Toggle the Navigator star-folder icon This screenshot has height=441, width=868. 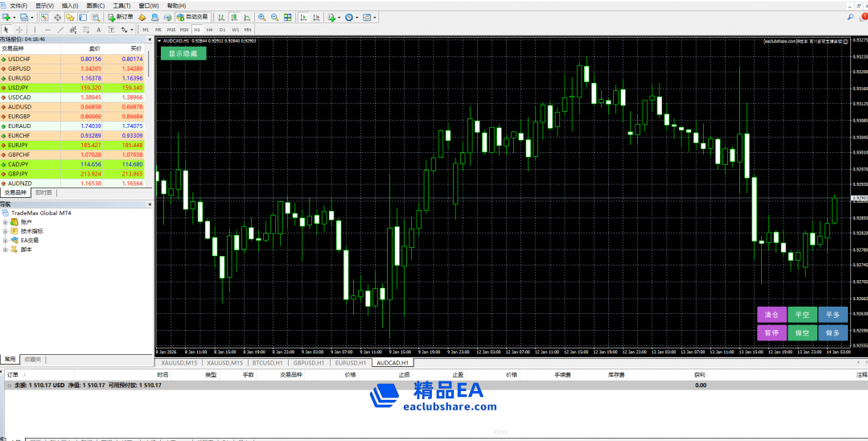tap(70, 17)
